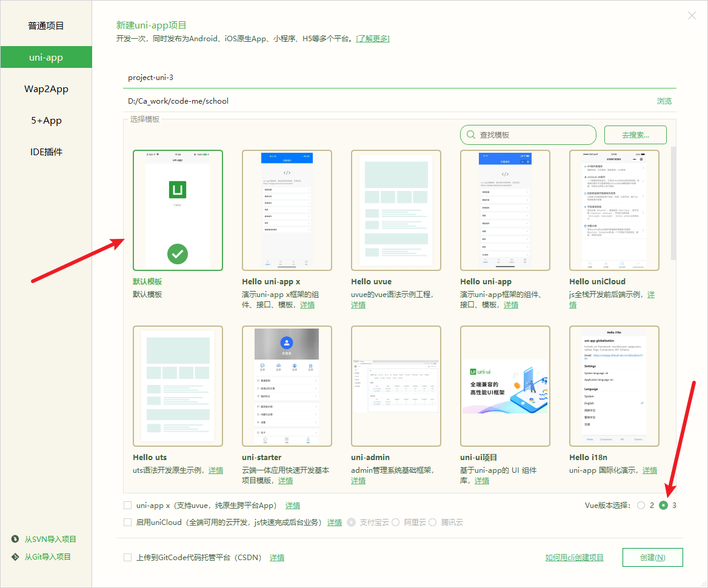Open 详情 link for Hello uts
708x588 pixels.
pyautogui.click(x=216, y=470)
